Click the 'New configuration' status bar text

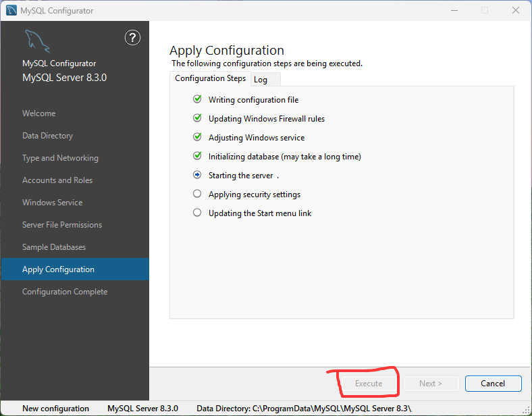tap(55, 409)
